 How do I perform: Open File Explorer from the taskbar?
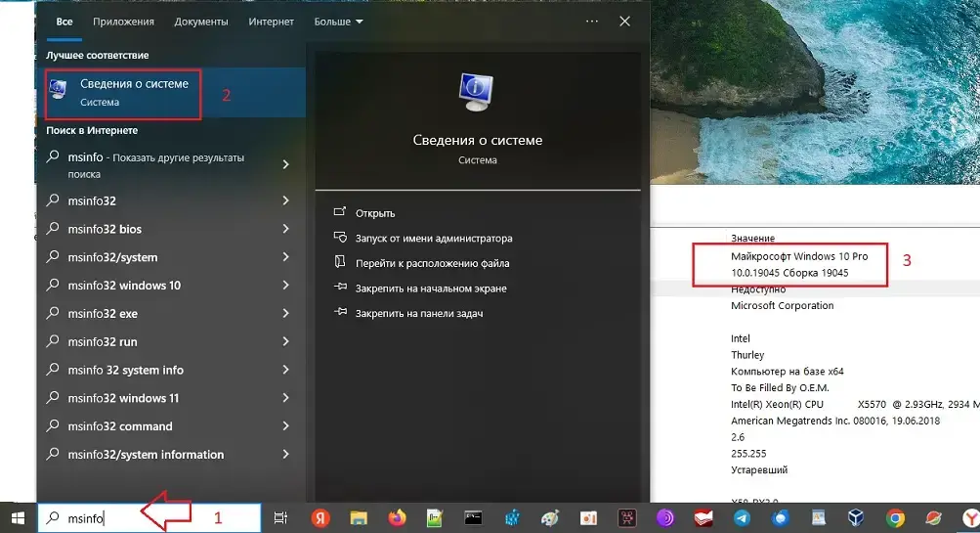pos(359,518)
